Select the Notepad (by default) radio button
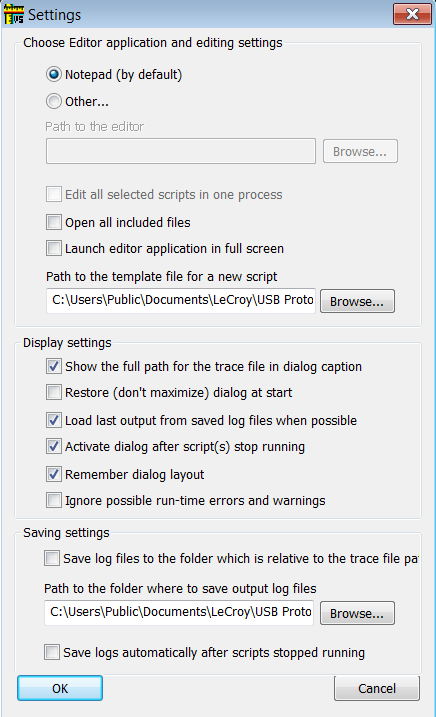Screen dimensions: 436x717 pyautogui.click(x=54, y=74)
